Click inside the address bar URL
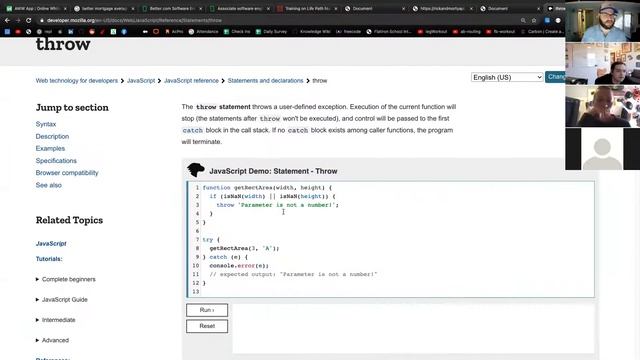This screenshot has width=640, height=360. click(x=134, y=20)
